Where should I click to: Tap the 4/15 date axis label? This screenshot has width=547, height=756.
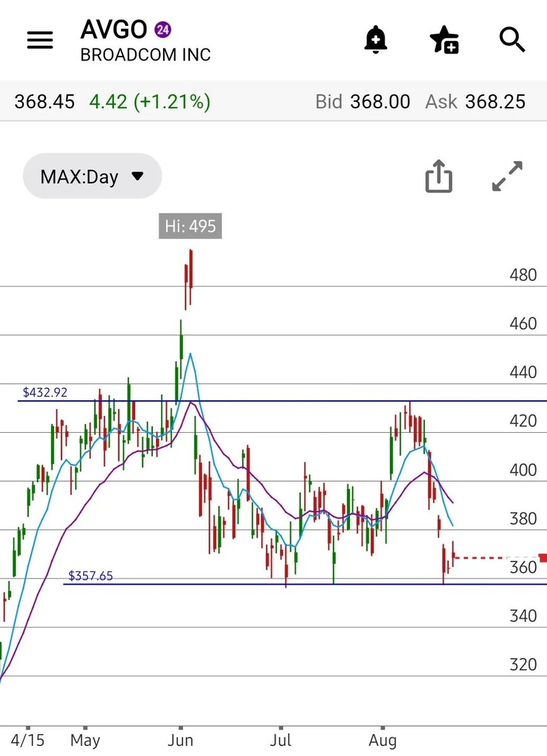pos(28,740)
